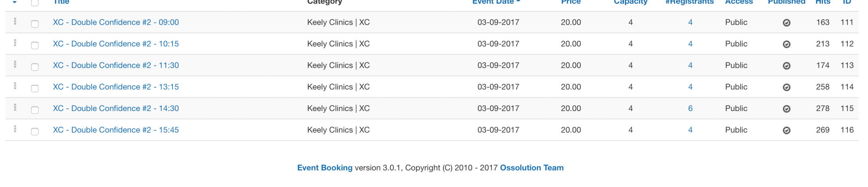
Task: Toggle published state of 14:30 event
Action: pyautogui.click(x=786, y=109)
